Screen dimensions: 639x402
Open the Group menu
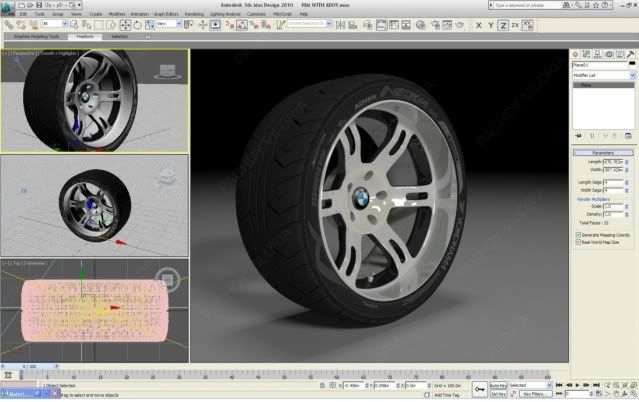[x=57, y=14]
